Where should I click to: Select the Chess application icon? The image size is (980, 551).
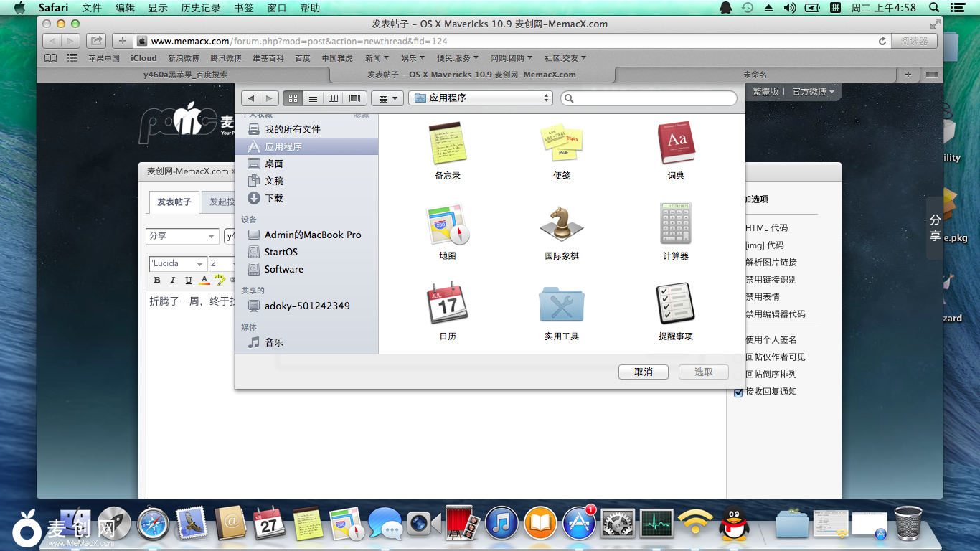tap(562, 223)
